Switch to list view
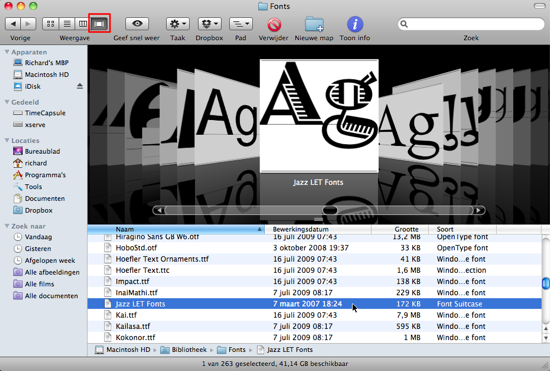 tap(67, 24)
